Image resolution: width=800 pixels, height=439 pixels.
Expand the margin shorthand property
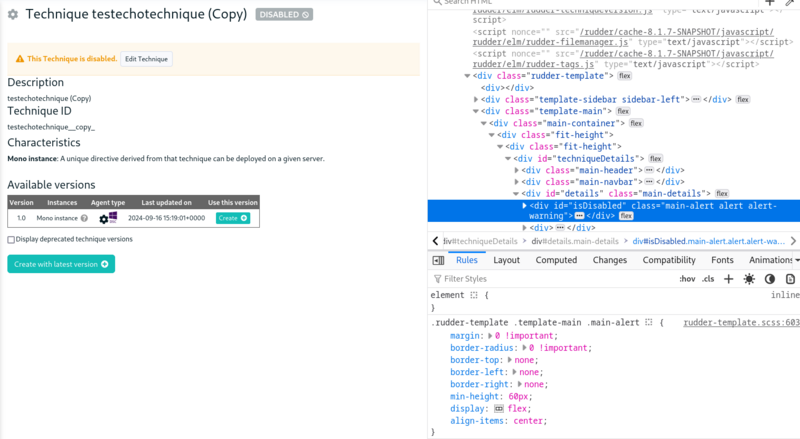[490, 336]
